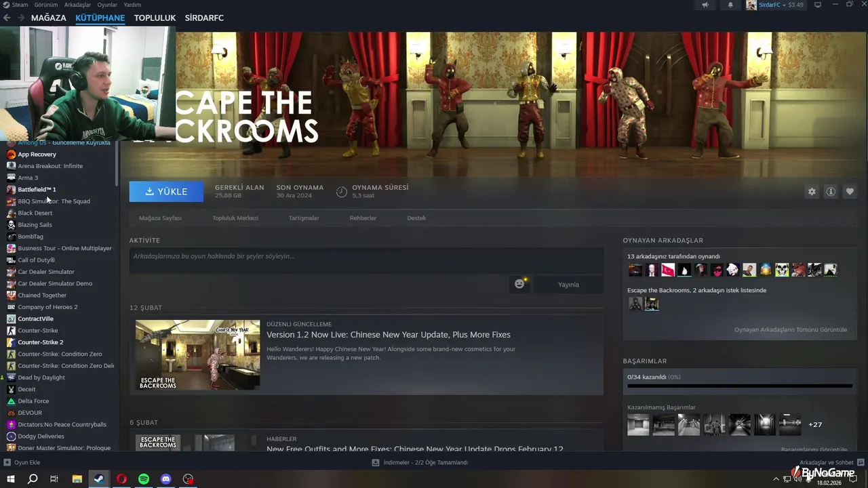Open the Yardım menu
The height and width of the screenshot is (488, 868).
(132, 5)
